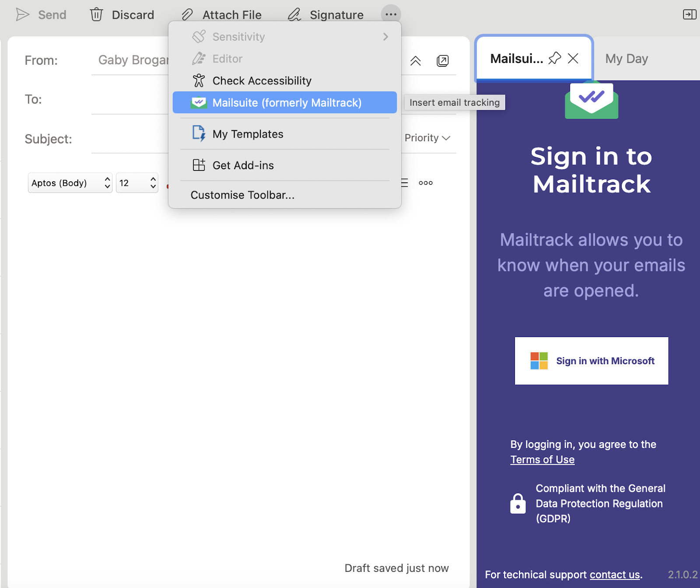Select Customise Toolbar... menu entry

284,195
